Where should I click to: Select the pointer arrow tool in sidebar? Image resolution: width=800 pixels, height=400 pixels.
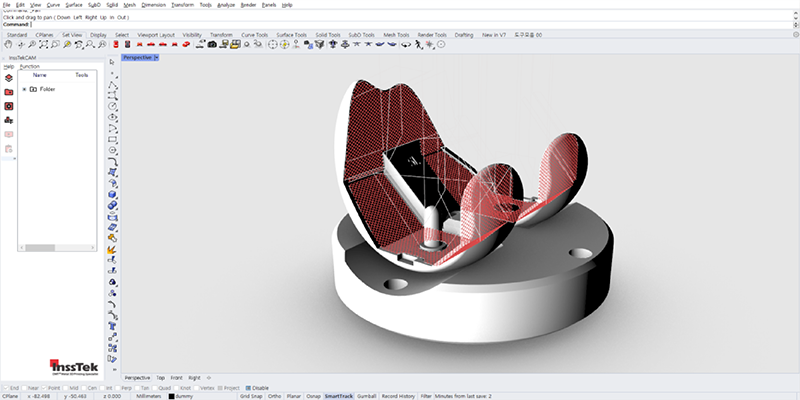pos(112,62)
